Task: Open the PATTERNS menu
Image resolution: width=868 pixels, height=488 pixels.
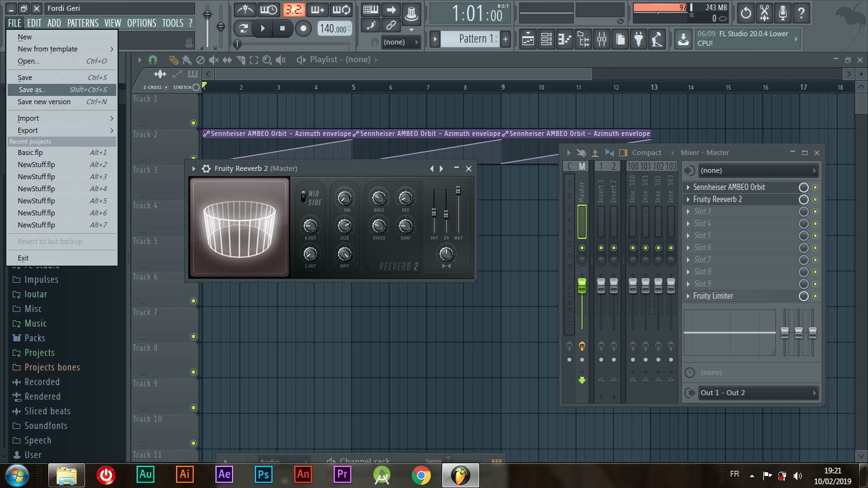Action: point(83,23)
